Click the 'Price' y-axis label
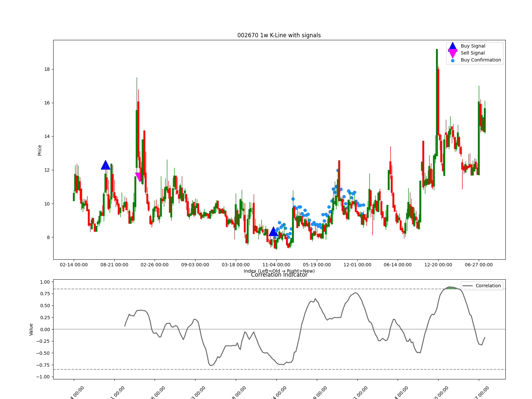 [40, 150]
